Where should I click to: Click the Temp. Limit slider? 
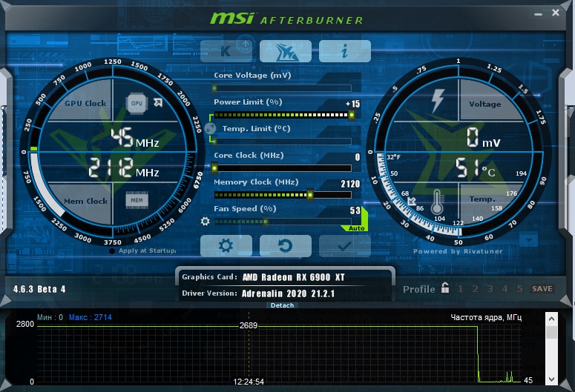pyautogui.click(x=283, y=142)
